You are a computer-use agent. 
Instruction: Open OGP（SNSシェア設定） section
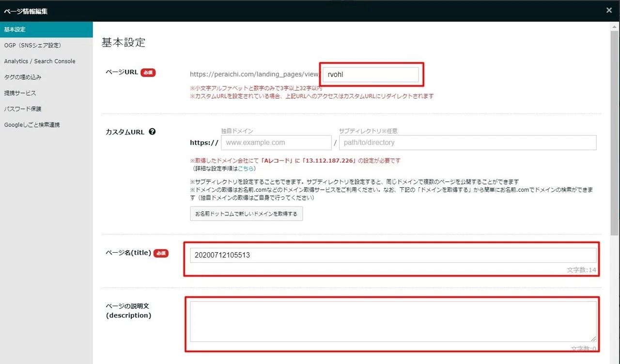click(x=46, y=45)
